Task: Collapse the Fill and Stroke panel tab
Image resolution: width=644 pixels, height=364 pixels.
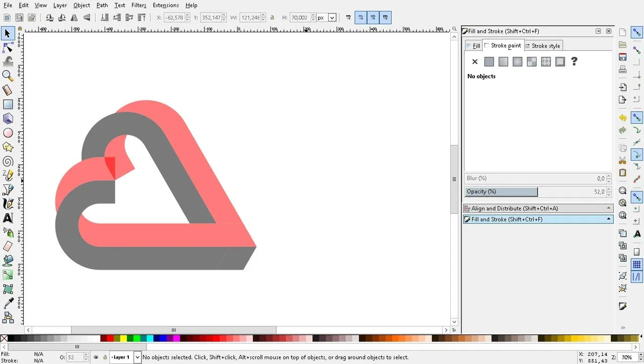Action: tap(538, 220)
